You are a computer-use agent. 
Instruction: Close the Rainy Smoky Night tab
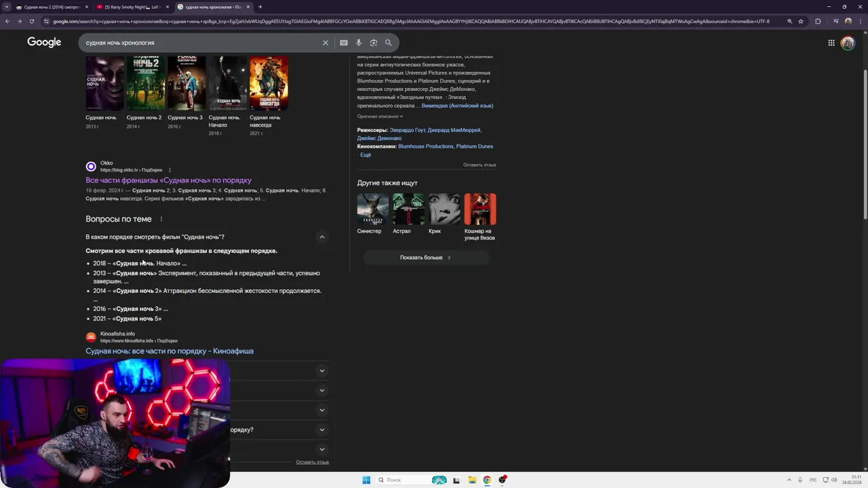(x=167, y=7)
